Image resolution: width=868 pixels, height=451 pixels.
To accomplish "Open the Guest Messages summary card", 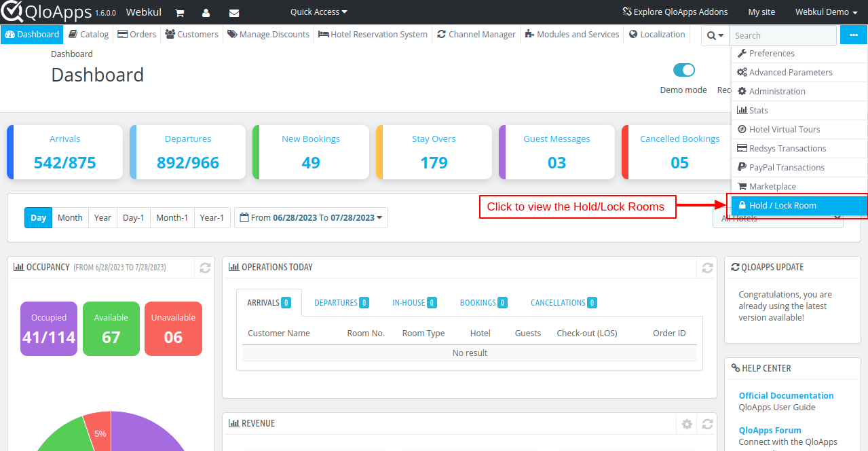I will pos(557,152).
